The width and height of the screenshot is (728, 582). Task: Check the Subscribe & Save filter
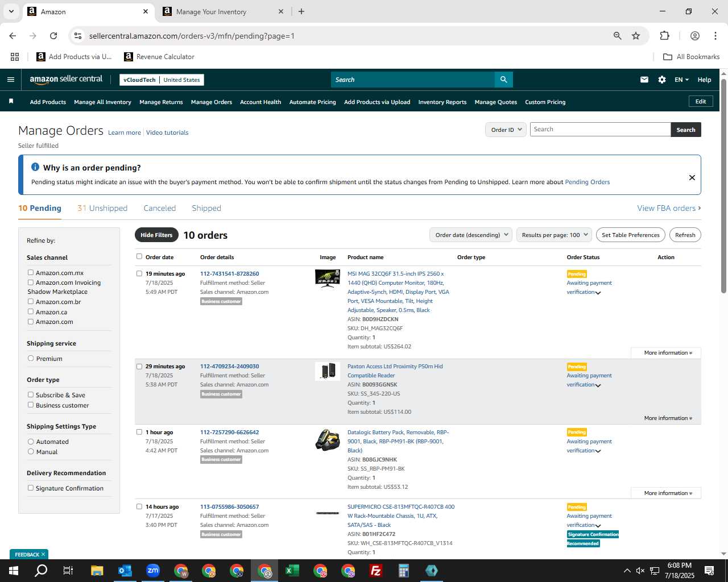click(x=31, y=394)
